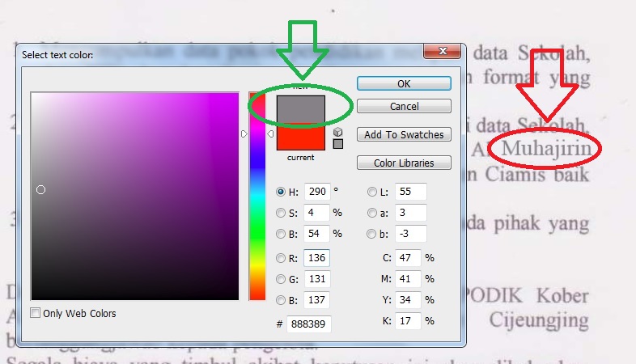The width and height of the screenshot is (636, 364).
Task: Select the HSB brightness B radio button
Action: [x=280, y=234]
